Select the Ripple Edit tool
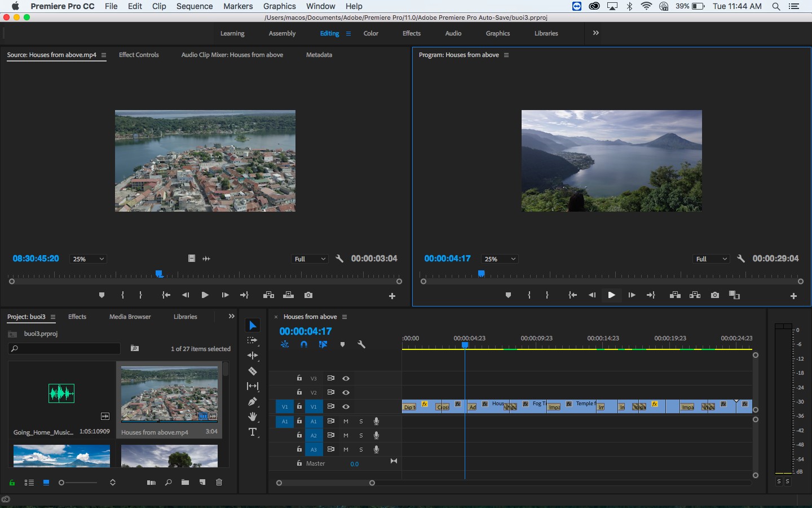The image size is (812, 508). 253,356
